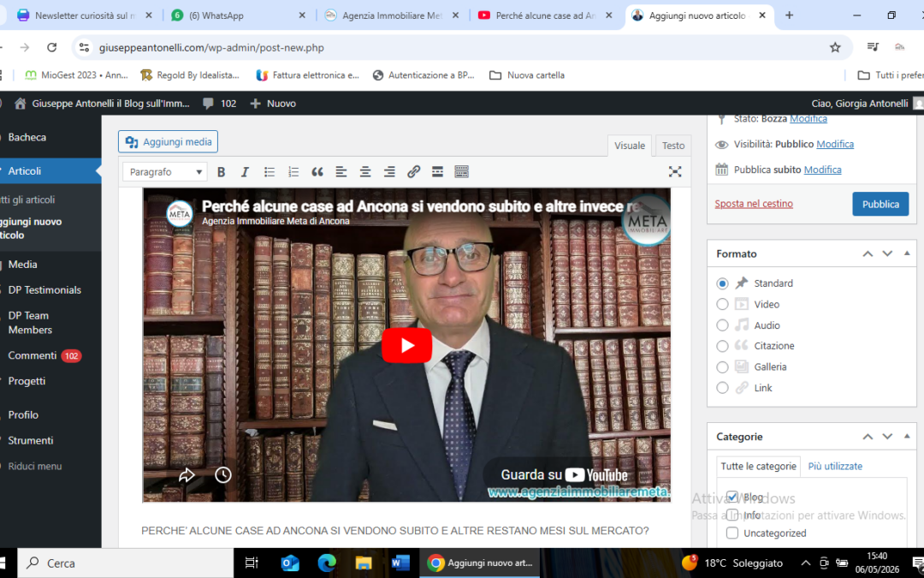Image resolution: width=924 pixels, height=578 pixels.
Task: Enable distraction-free fullscreen writing mode
Action: pos(675,171)
